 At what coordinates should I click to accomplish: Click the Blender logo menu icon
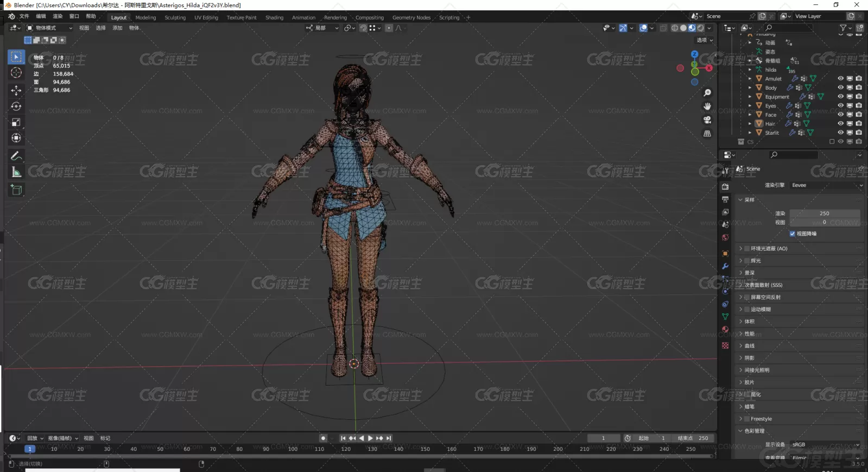point(11,17)
